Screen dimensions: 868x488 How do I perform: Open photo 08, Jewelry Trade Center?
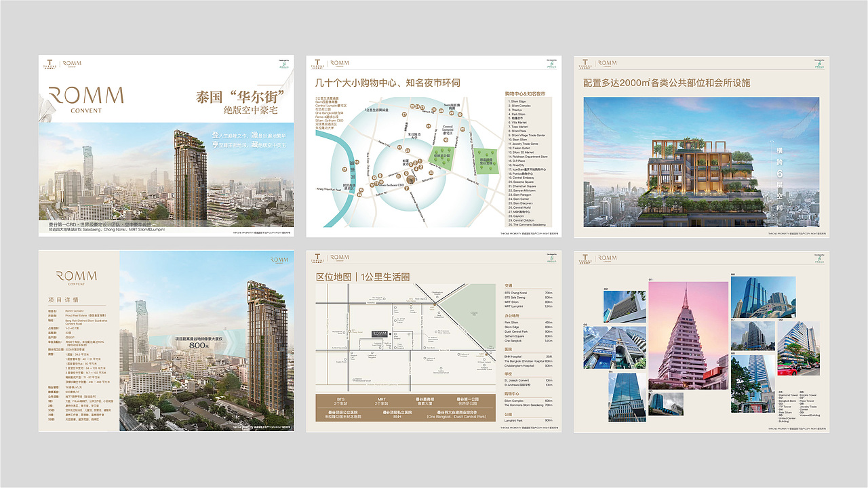click(x=753, y=384)
